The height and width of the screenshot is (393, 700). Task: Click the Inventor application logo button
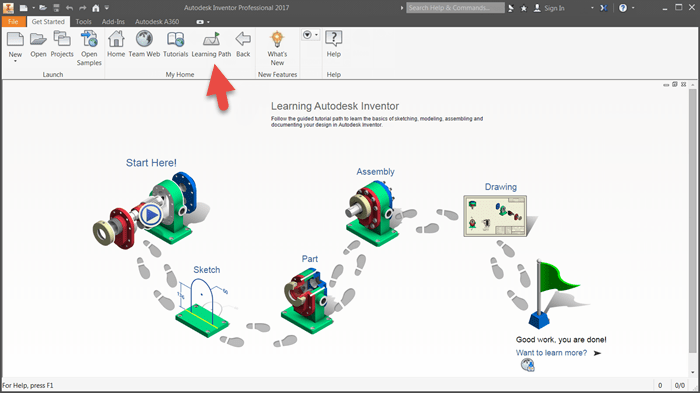pos(8,8)
